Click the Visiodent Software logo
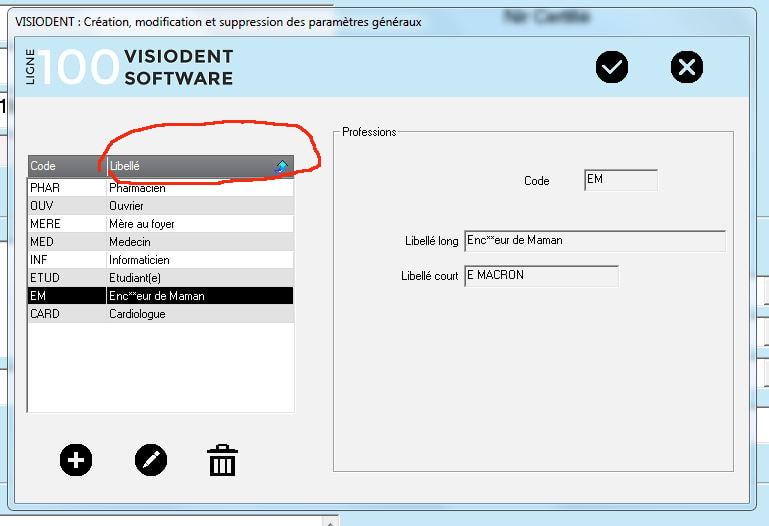Viewport: 769px width, 526px height. coord(128,67)
